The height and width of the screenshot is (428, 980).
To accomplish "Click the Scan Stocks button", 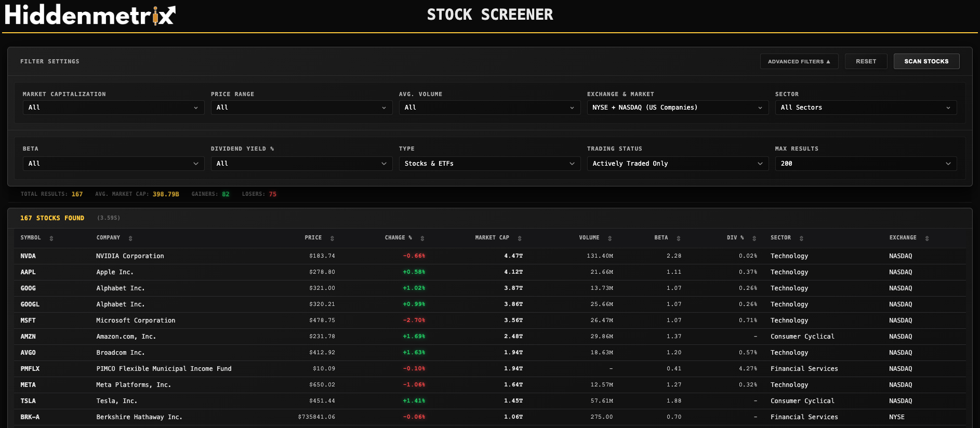I will (926, 61).
